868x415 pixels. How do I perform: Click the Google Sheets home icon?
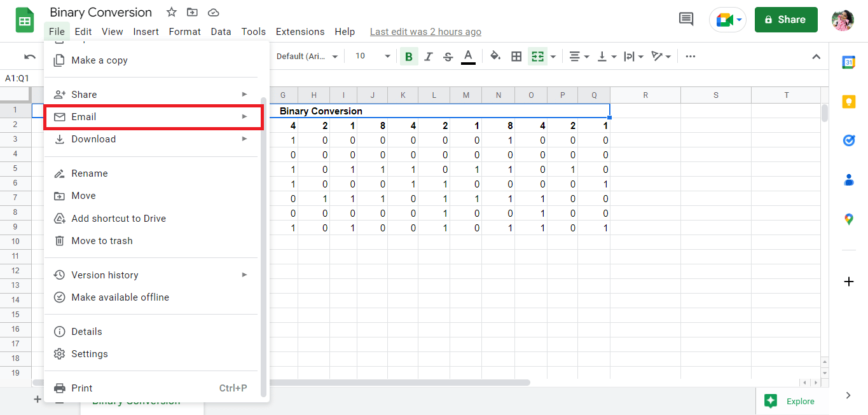(25, 20)
